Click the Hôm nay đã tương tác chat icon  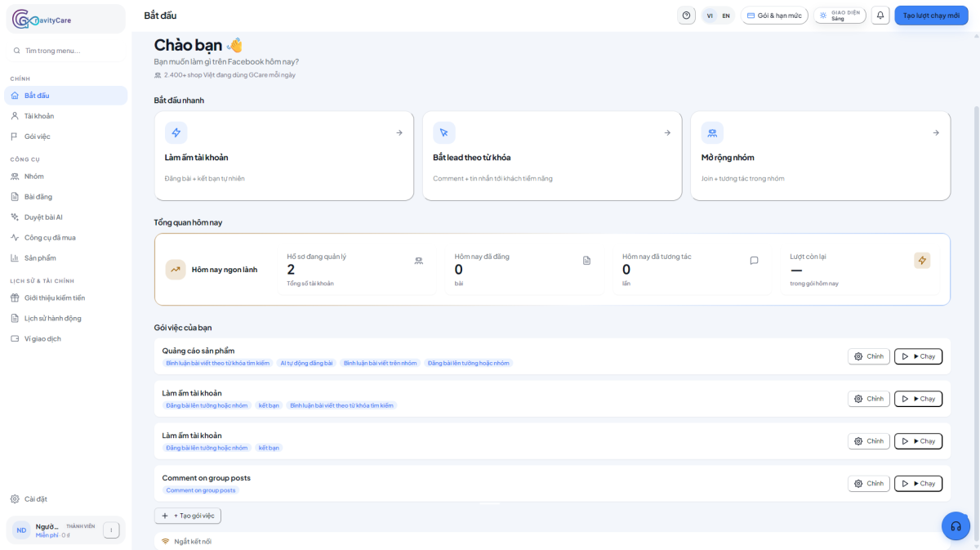pyautogui.click(x=755, y=261)
